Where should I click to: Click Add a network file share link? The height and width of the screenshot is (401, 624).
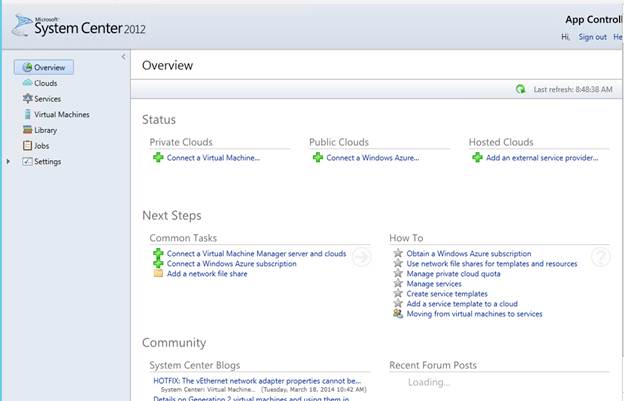click(x=207, y=274)
